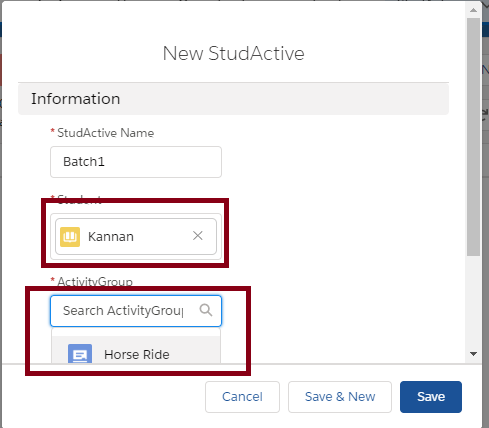Click the scrollbar up arrow

[x=473, y=10]
